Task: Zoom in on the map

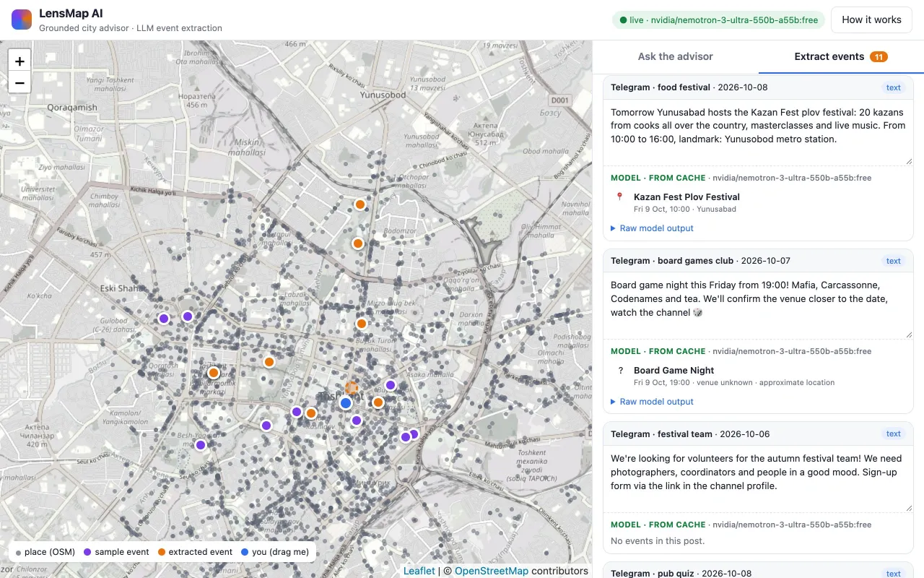Action: coord(19,61)
